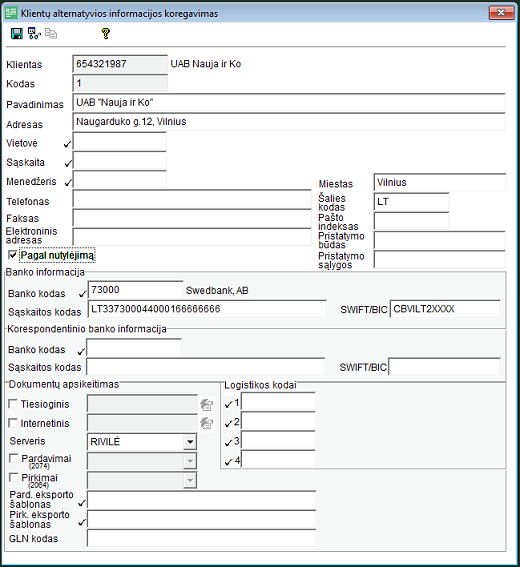Click the Kodas field showing 1
Viewport: 520px width, 567px height.
(x=120, y=83)
